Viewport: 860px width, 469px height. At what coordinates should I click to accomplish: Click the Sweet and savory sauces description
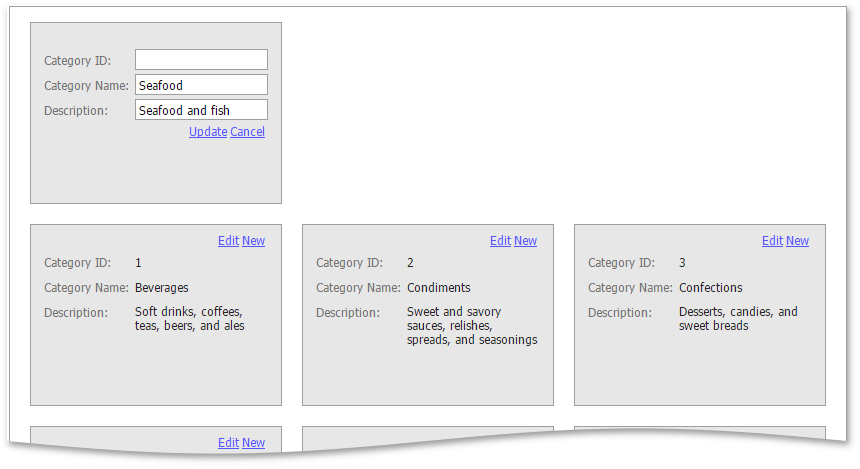472,326
